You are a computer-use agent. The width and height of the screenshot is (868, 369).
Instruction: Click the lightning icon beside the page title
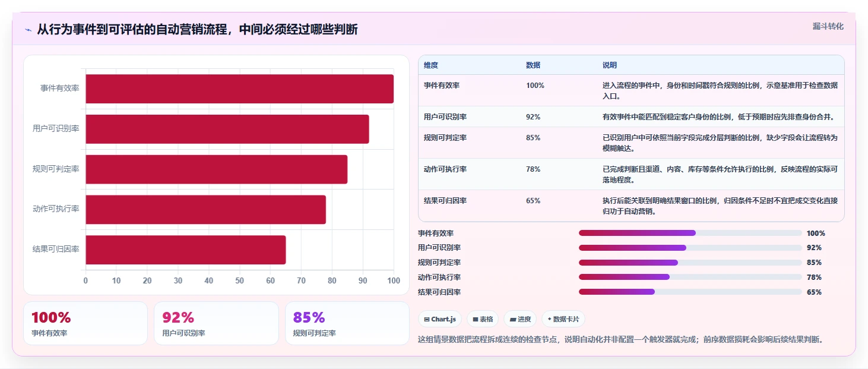[x=28, y=30]
